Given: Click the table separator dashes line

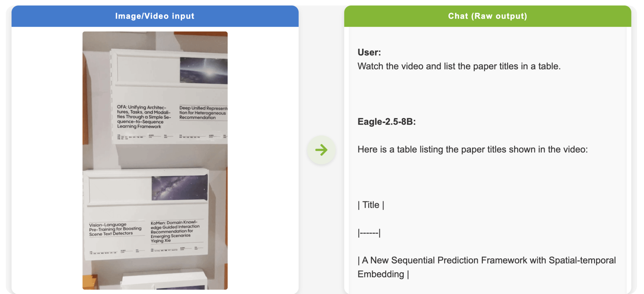Looking at the screenshot, I should coord(369,233).
